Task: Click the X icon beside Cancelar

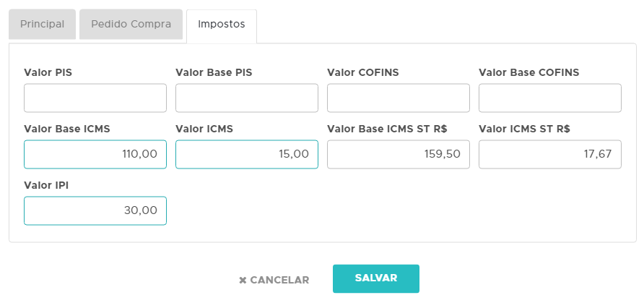Action: point(243,280)
